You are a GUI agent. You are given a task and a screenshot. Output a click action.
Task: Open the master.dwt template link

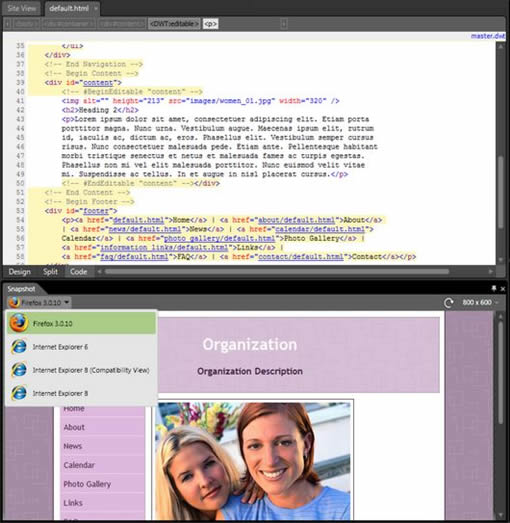point(488,36)
